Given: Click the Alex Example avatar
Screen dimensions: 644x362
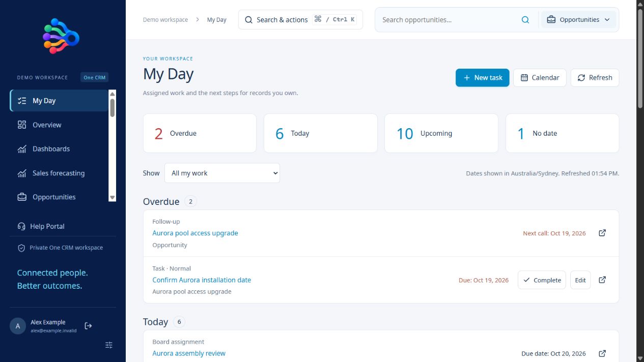Looking at the screenshot, I should point(18,326).
